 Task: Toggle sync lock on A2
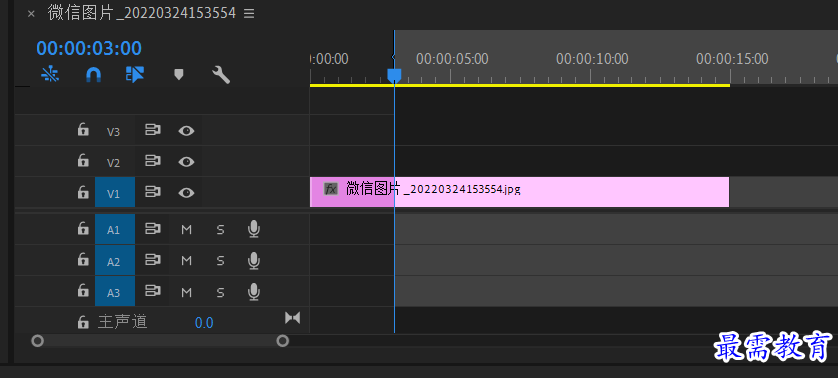[x=153, y=260]
